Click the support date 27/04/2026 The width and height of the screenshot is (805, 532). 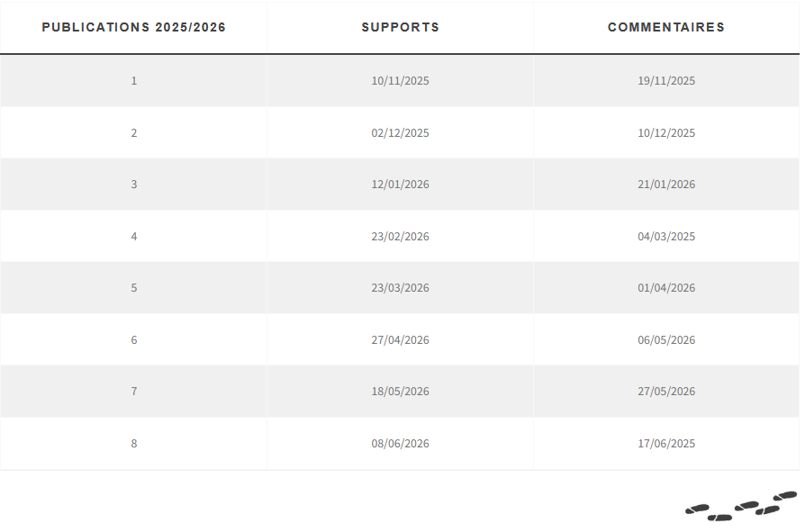click(x=401, y=340)
